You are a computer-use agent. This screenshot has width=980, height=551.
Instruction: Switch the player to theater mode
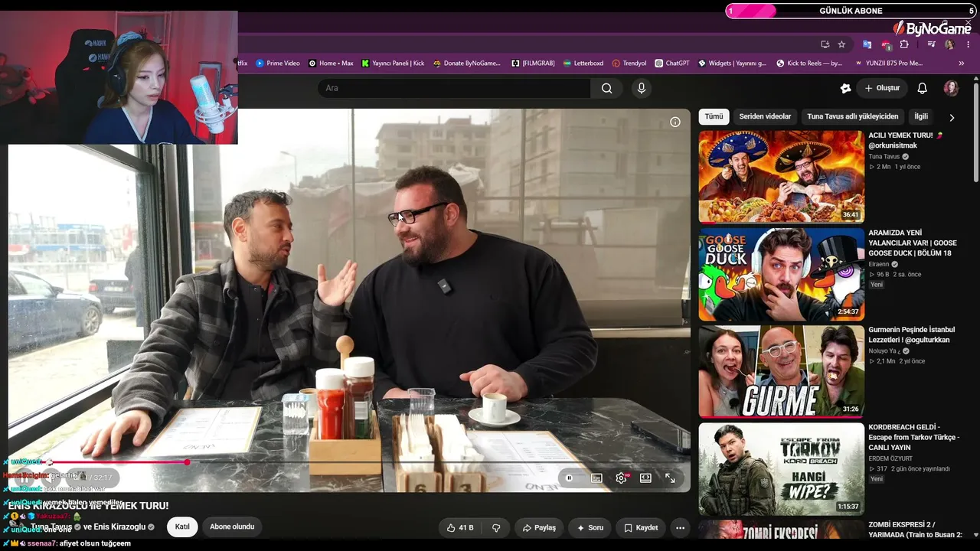645,478
